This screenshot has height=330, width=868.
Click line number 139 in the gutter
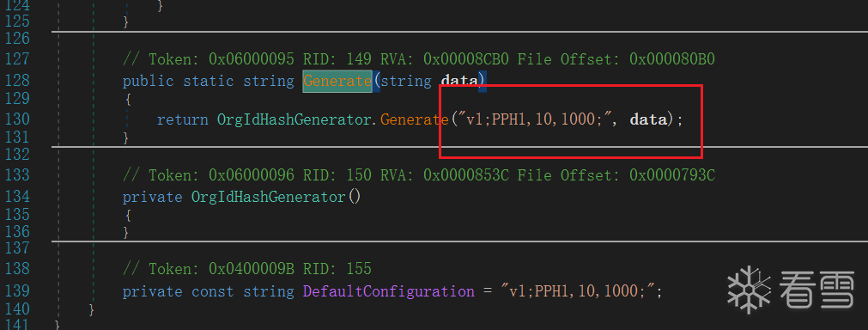pos(18,291)
